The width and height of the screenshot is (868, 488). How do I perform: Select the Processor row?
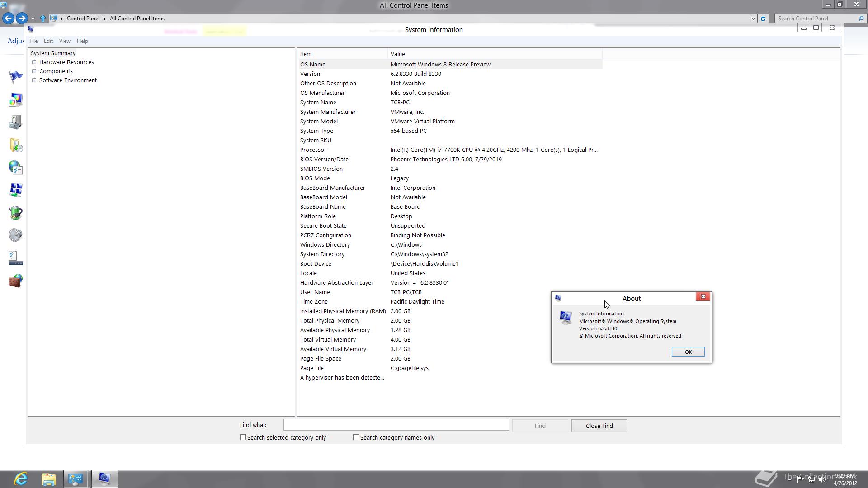450,150
